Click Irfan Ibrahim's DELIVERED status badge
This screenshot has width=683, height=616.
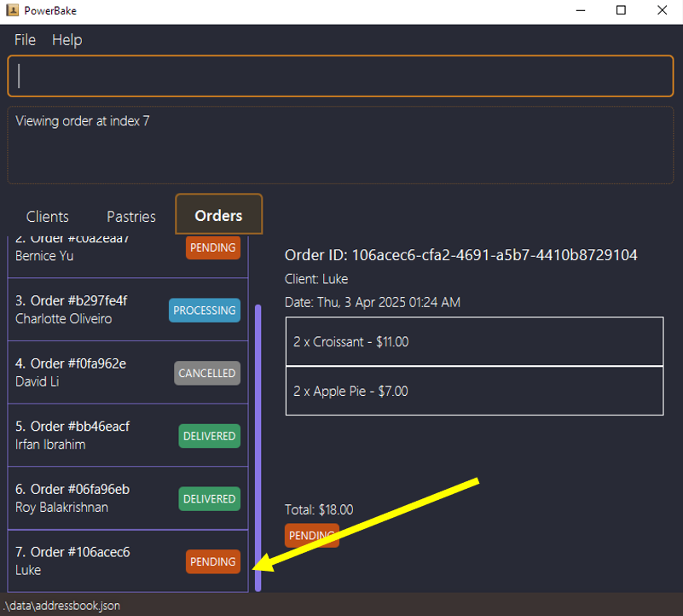(209, 436)
